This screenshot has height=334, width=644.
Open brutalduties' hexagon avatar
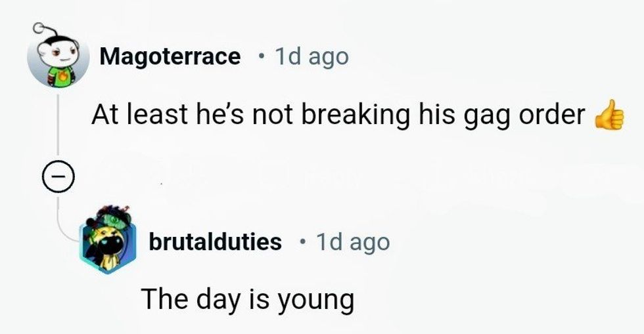coord(110,239)
